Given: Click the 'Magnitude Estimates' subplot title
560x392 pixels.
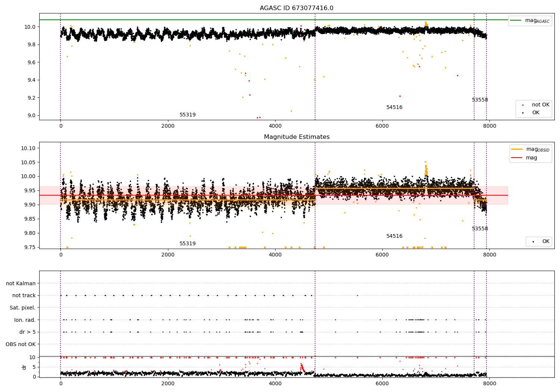Looking at the screenshot, I should (x=296, y=137).
